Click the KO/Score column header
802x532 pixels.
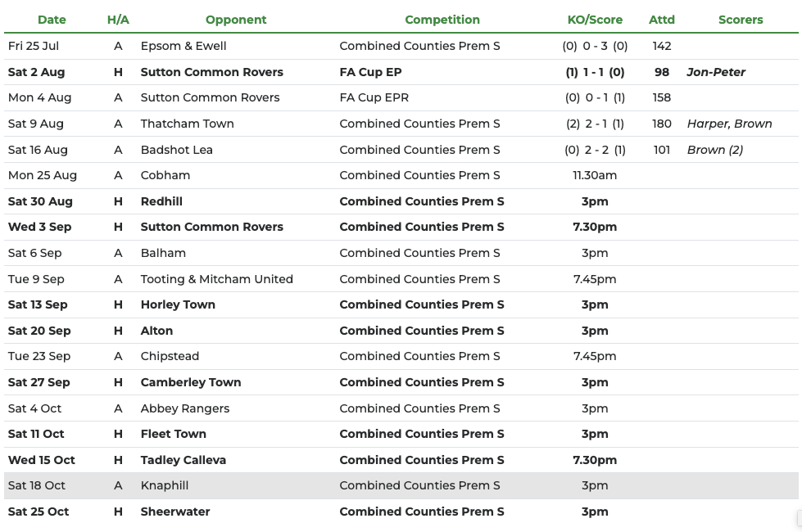point(595,20)
